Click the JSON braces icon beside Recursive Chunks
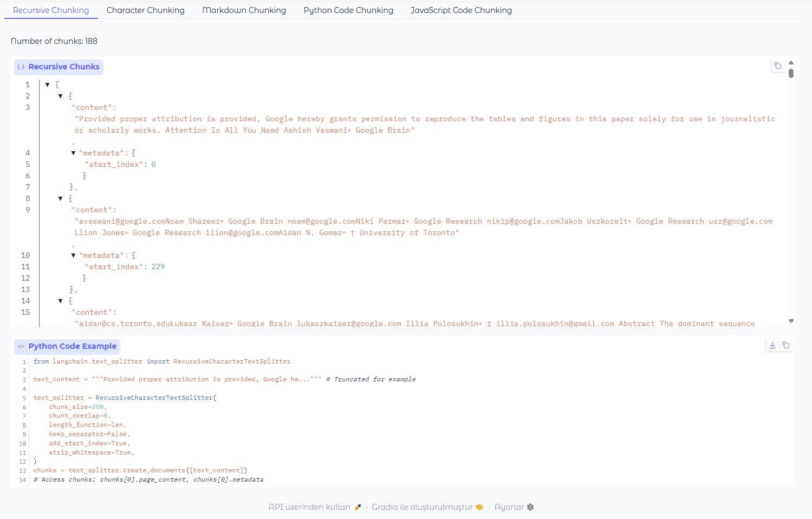Screen dimensions: 812x519 pyautogui.click(x=21, y=67)
